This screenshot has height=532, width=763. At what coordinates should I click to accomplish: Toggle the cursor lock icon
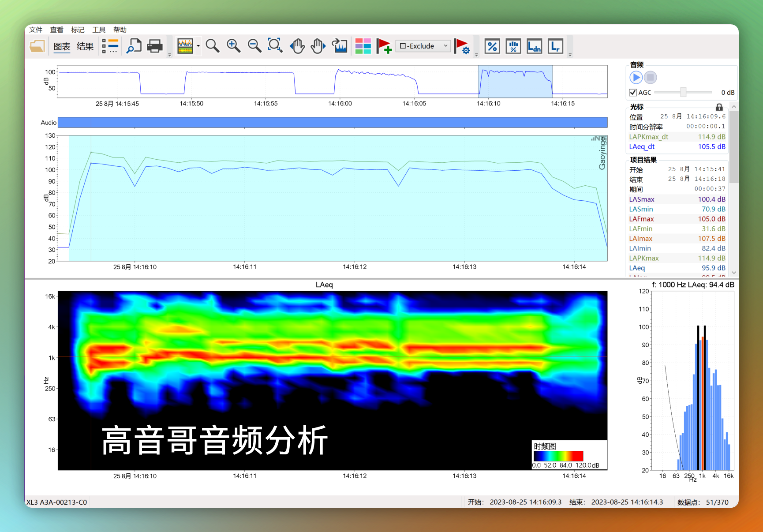pos(719,107)
